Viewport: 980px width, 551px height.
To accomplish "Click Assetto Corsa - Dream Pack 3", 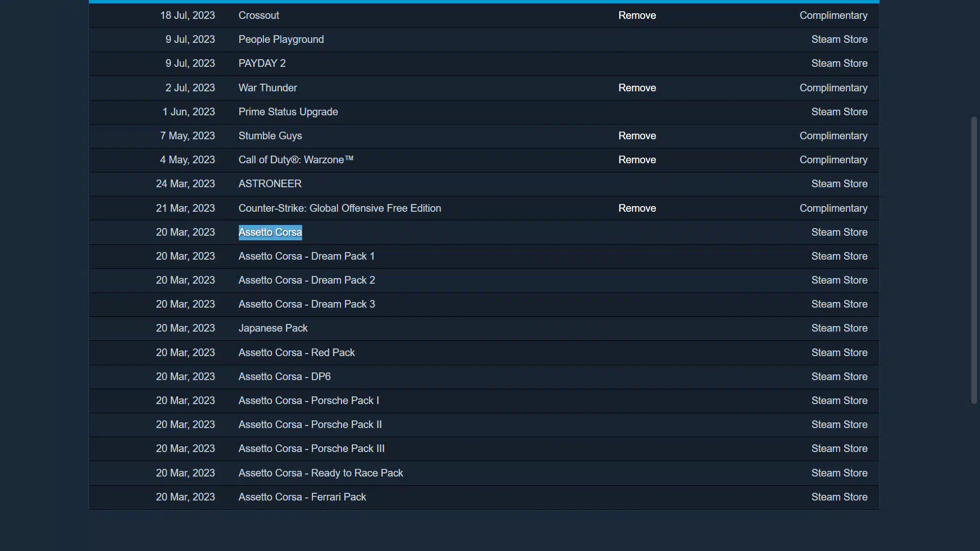I will tap(307, 304).
